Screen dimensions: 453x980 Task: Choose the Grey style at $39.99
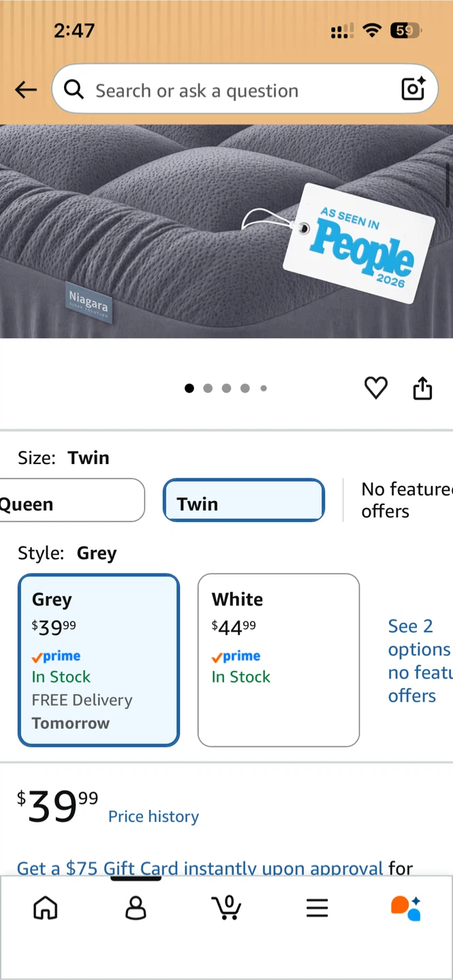99,660
